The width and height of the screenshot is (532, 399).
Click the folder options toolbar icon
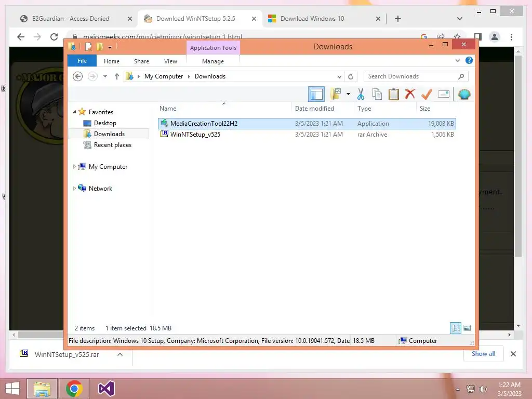coord(336,95)
